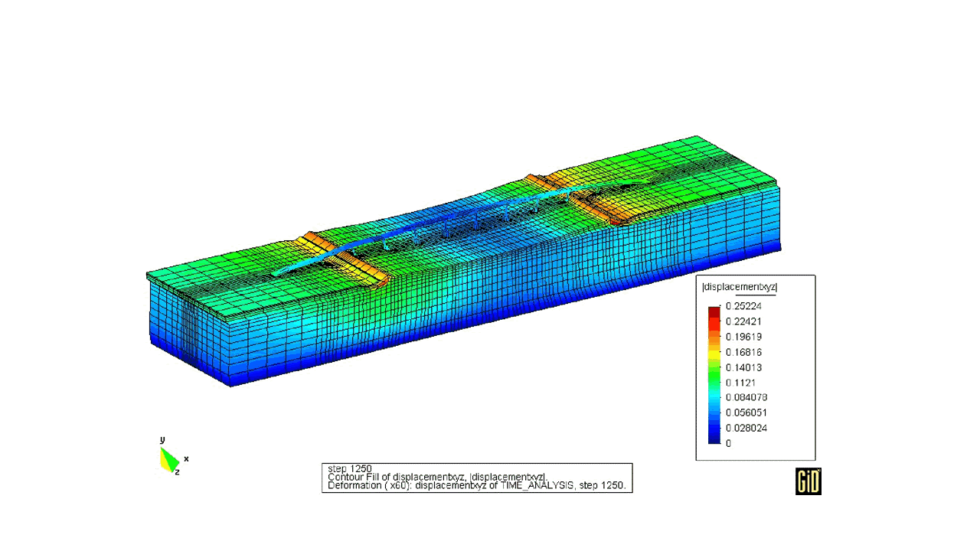The height and width of the screenshot is (551, 980).
Task: Click the |displacementxyz| legend title
Action: [x=740, y=287]
